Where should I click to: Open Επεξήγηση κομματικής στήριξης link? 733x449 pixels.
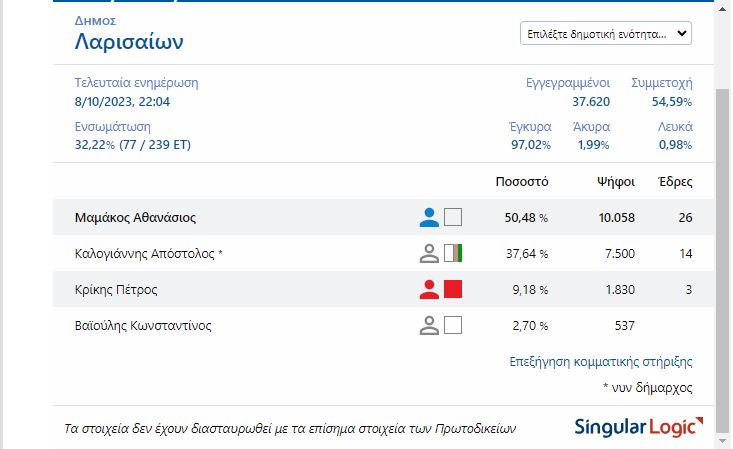pos(600,362)
